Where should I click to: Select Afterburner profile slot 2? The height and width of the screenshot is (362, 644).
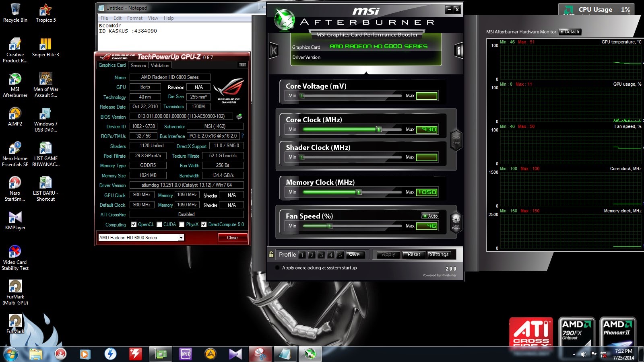click(312, 255)
